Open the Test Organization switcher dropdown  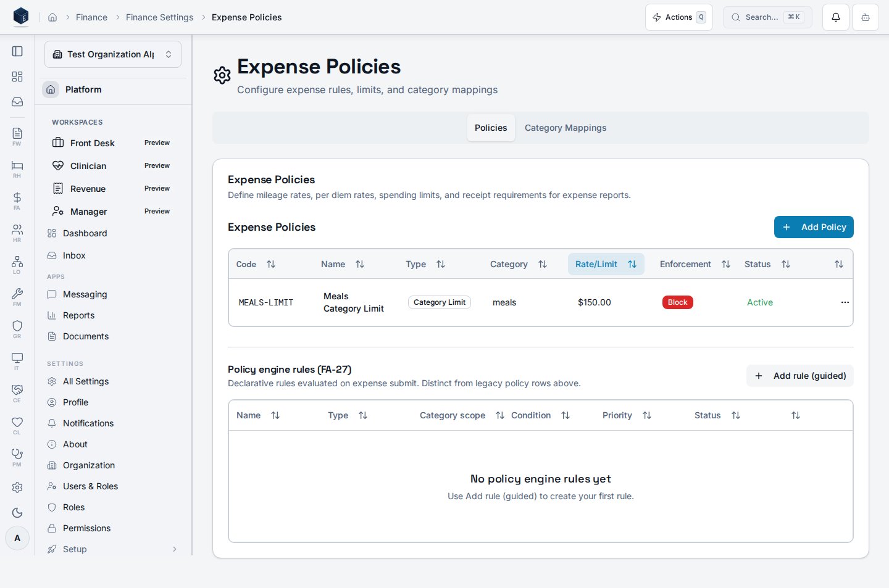pos(113,54)
